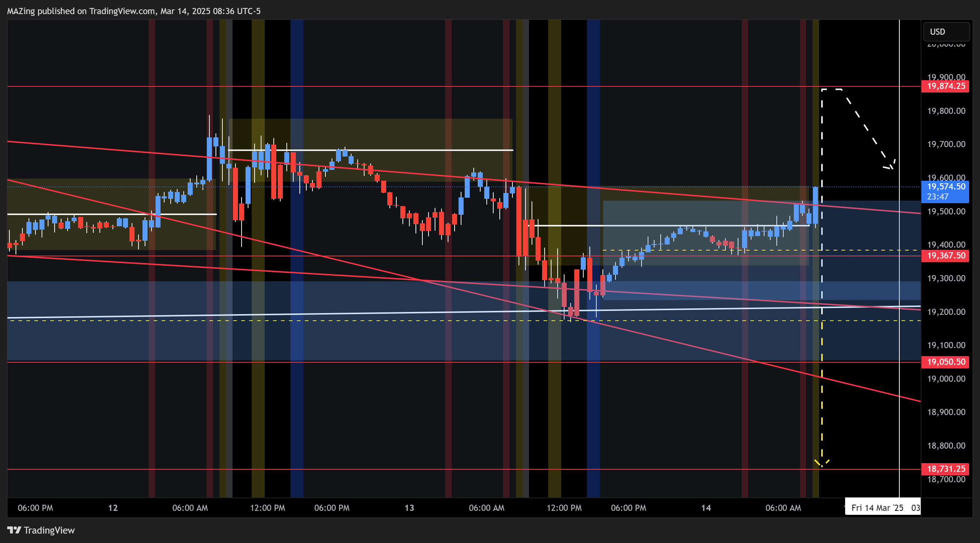Click the 19,300.00 price scale value
980x543 pixels.
pos(946,278)
